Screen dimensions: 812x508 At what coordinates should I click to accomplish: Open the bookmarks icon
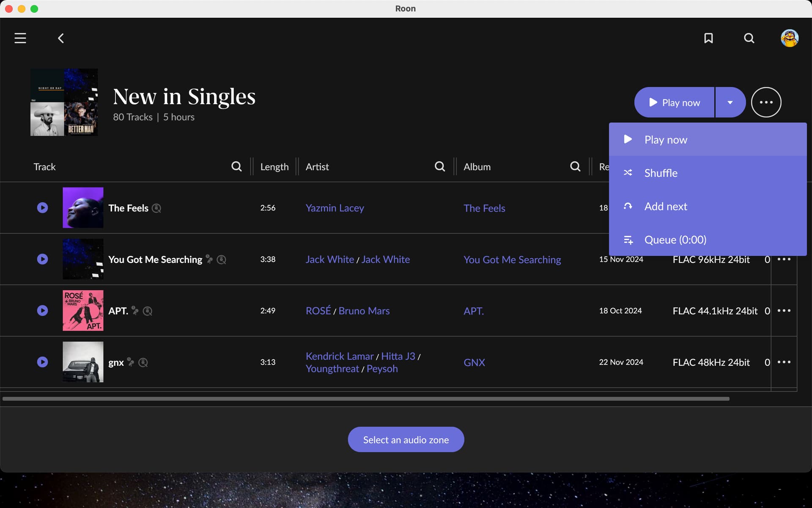point(708,38)
